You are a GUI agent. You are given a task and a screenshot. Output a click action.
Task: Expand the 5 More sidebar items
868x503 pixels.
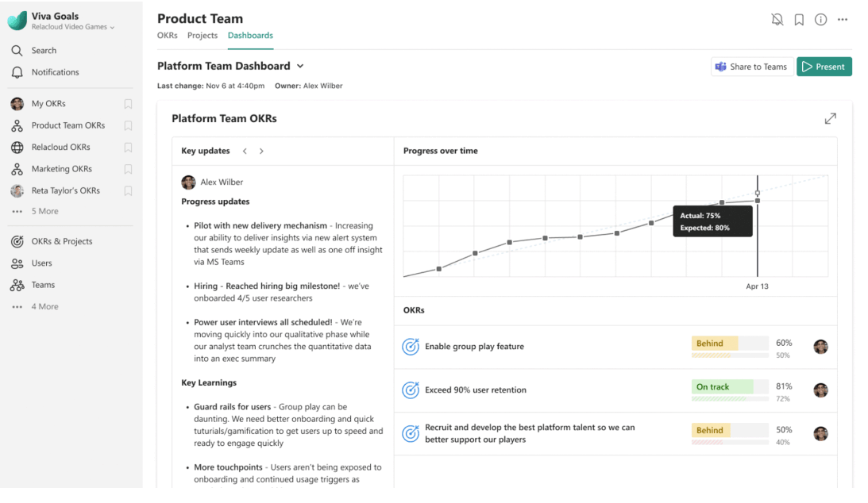pyautogui.click(x=44, y=212)
